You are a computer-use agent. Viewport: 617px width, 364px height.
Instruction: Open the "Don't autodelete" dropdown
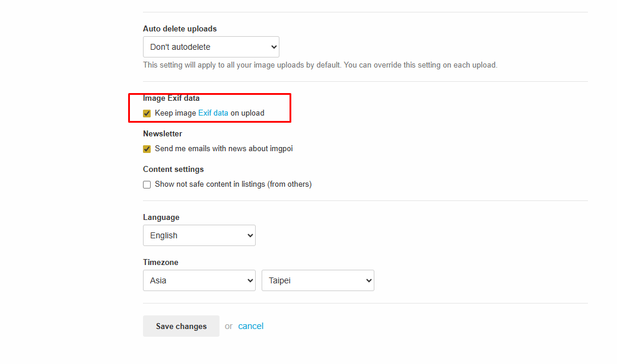point(211,47)
